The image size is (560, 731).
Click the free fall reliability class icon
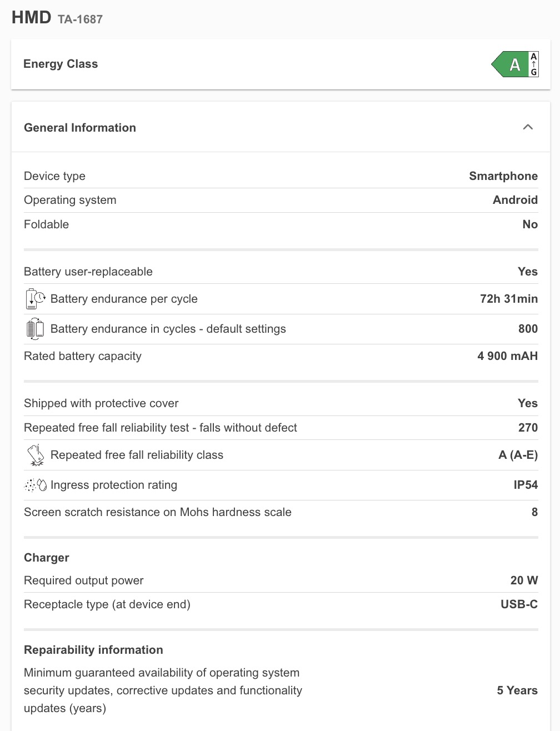pos(36,455)
